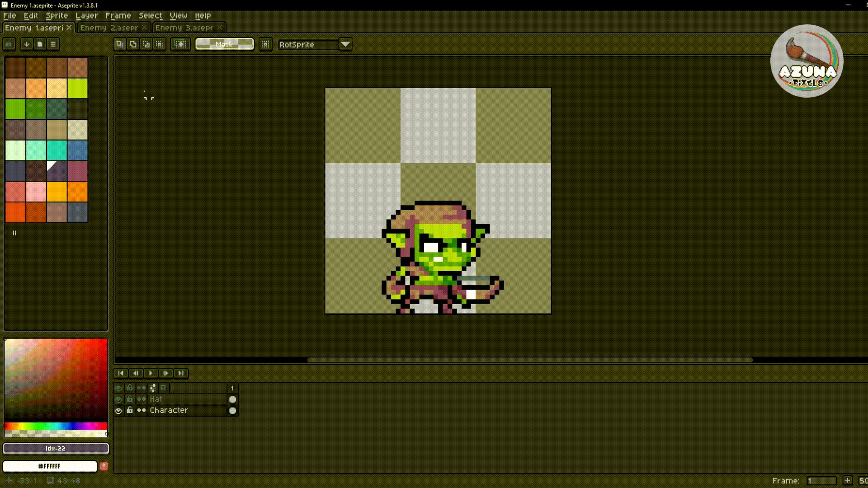Select the Intersect selection mode icon
868x488 pixels.
point(159,44)
